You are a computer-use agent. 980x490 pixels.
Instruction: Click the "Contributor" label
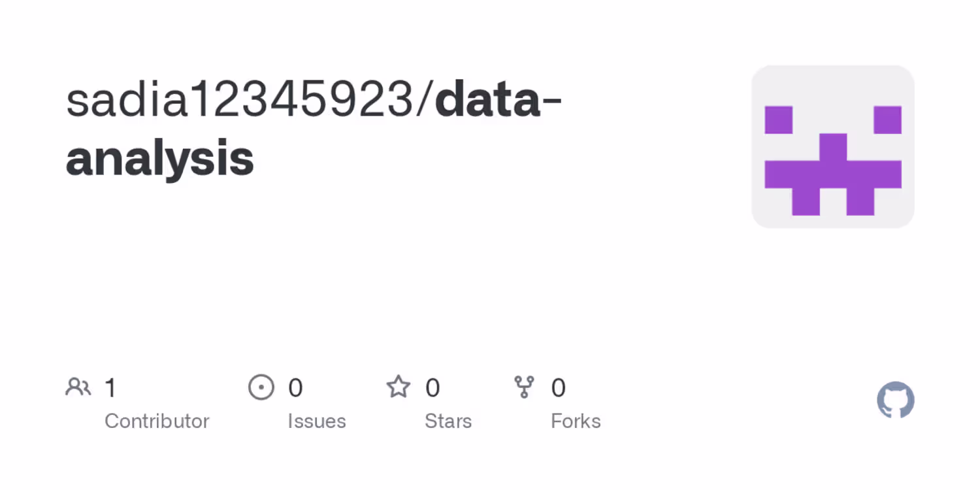pyautogui.click(x=157, y=421)
